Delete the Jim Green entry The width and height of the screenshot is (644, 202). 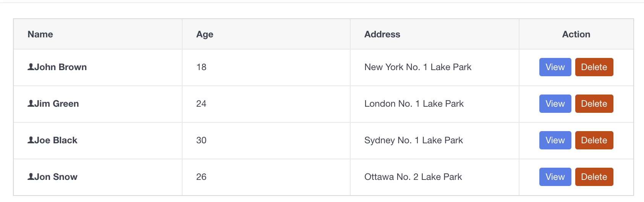pos(594,104)
